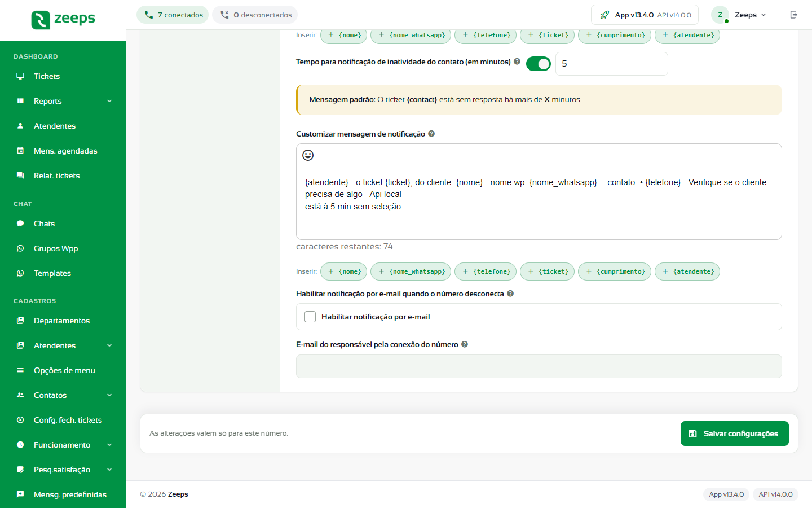Screen dimensions: 812x508
Task: Click the Chats bubble icon
Action: 20,224
